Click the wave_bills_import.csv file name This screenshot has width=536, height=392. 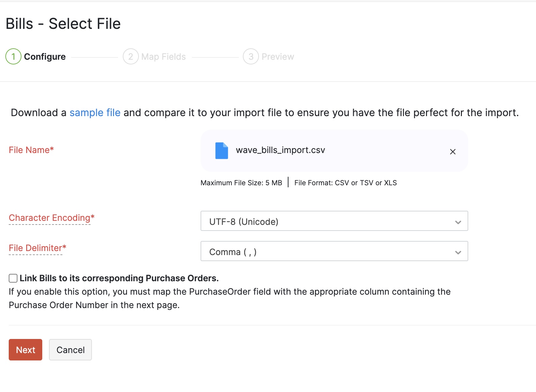click(x=280, y=150)
